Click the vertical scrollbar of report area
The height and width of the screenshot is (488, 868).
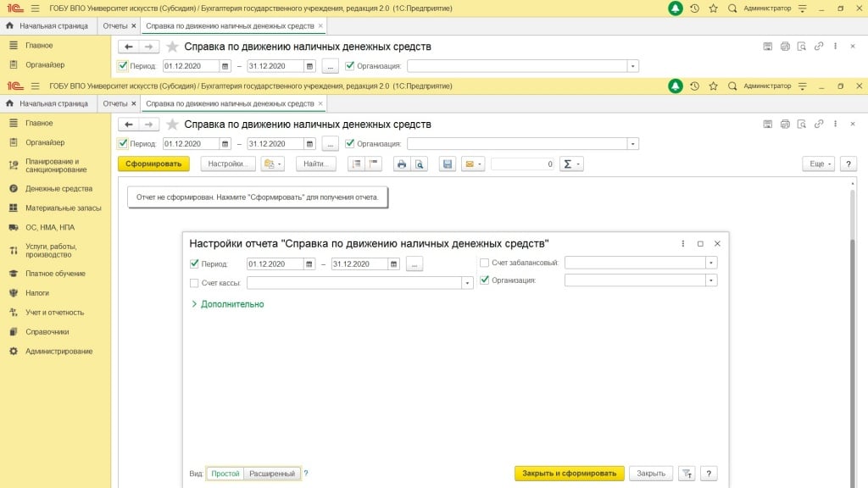(852, 339)
